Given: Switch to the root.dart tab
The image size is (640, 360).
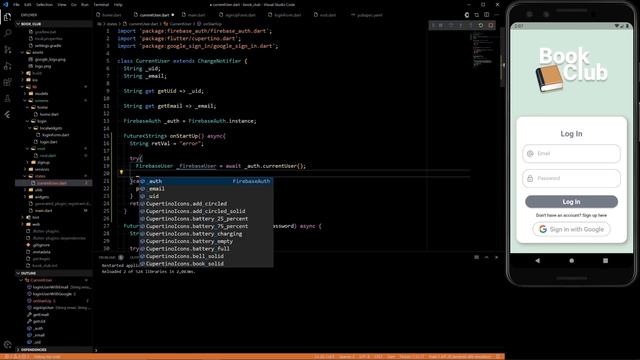Looking at the screenshot, I should pyautogui.click(x=325, y=15).
